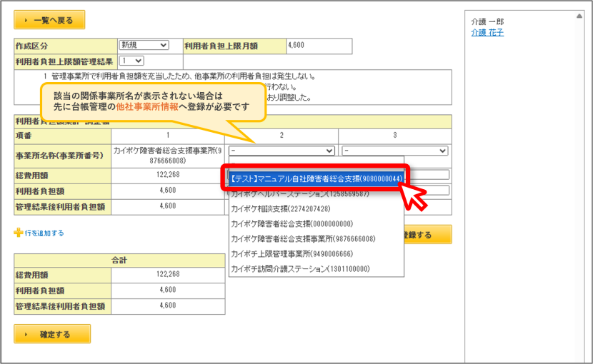Click the 確定する button
Screen dimensions: 593x364
[x=52, y=334]
